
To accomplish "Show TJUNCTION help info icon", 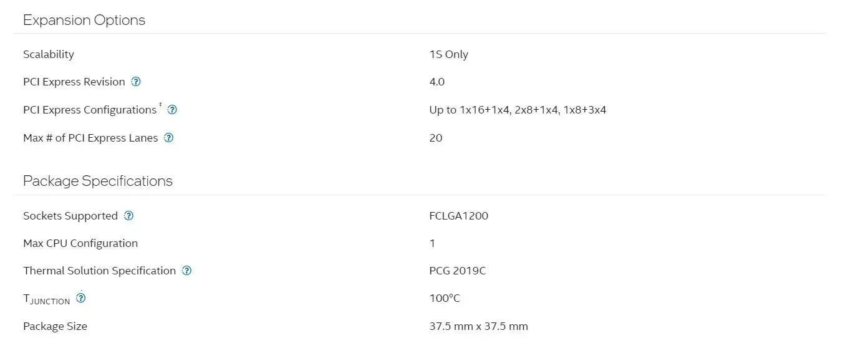I will click(x=80, y=298).
